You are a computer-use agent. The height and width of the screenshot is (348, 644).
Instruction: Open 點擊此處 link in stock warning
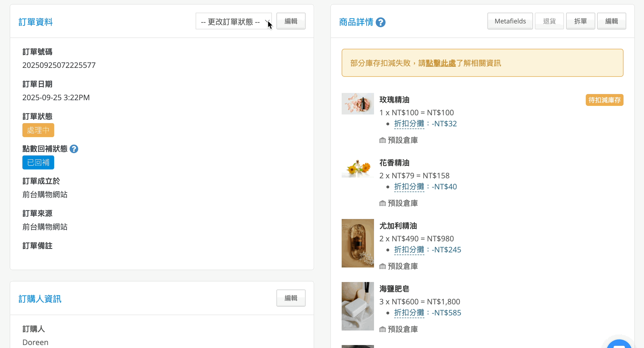(441, 63)
